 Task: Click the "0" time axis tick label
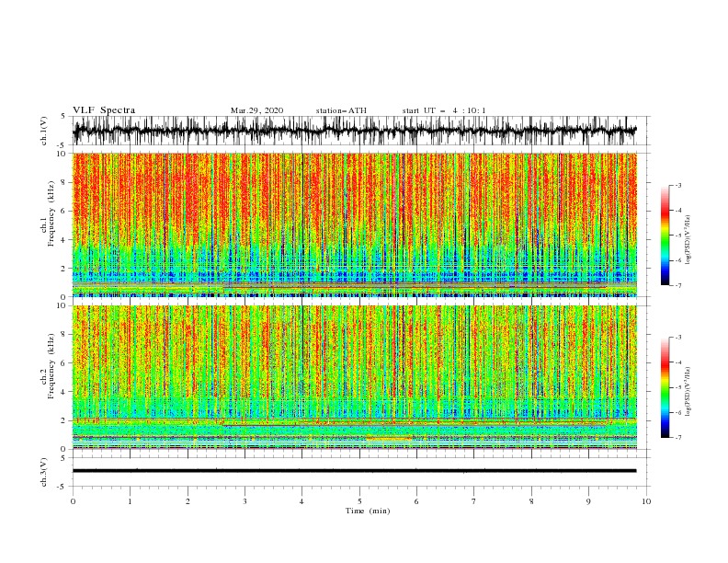pyautogui.click(x=73, y=501)
